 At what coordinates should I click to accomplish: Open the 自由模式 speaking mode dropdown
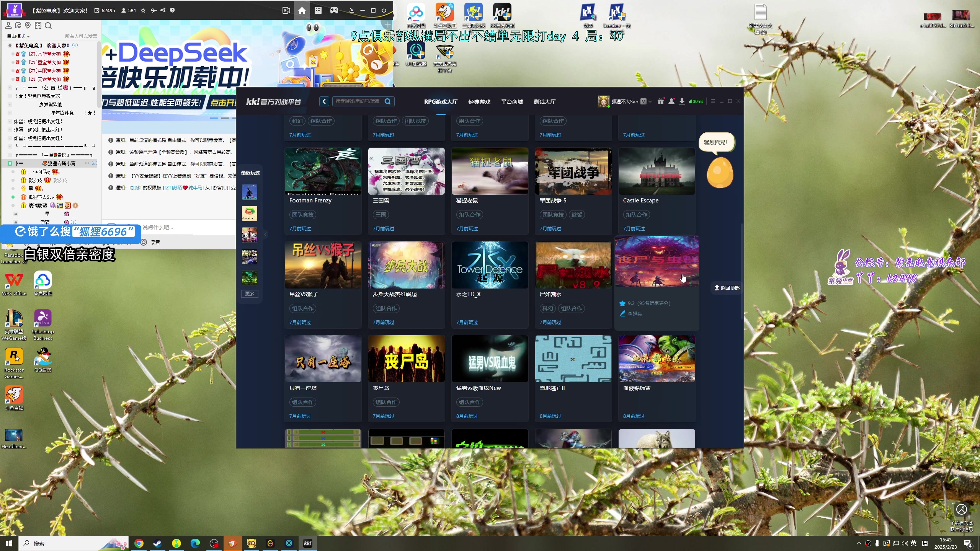pyautogui.click(x=18, y=36)
